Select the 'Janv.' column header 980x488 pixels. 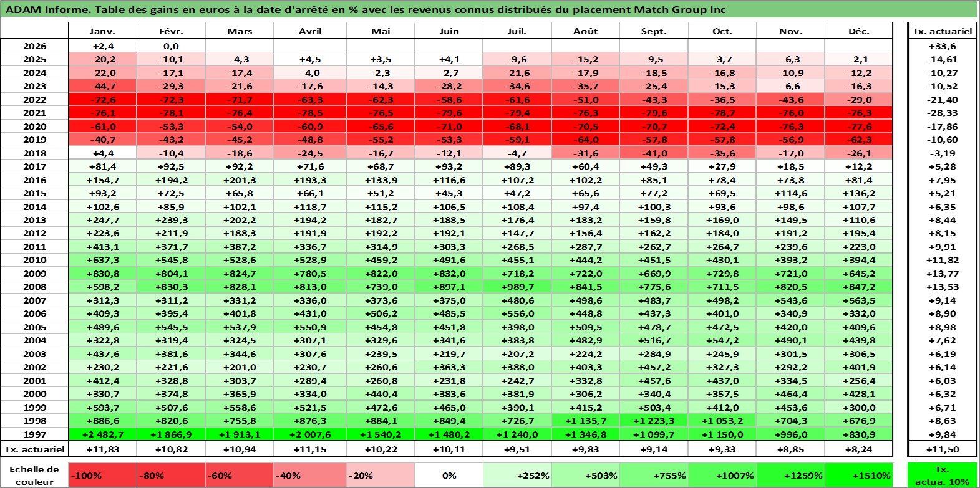pos(102,31)
